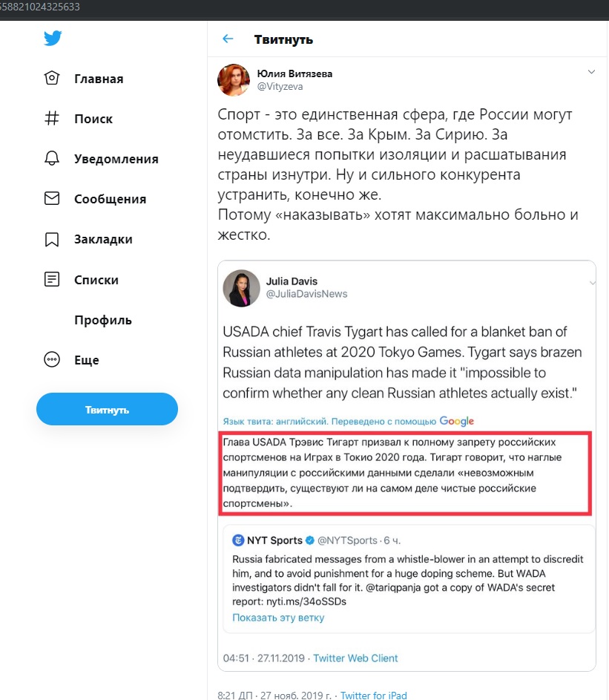This screenshot has width=609, height=700.
Task: Expand chevron on Julia Davis quoted tweet
Action: (x=593, y=283)
